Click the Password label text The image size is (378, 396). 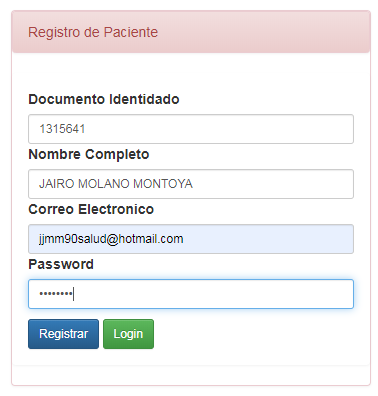tap(61, 264)
